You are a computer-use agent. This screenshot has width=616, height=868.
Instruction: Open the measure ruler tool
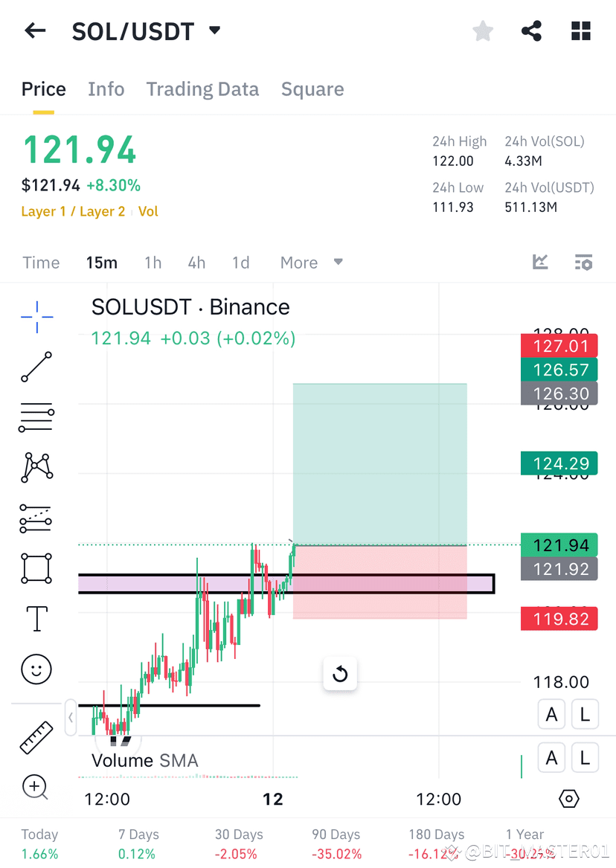coord(36,736)
